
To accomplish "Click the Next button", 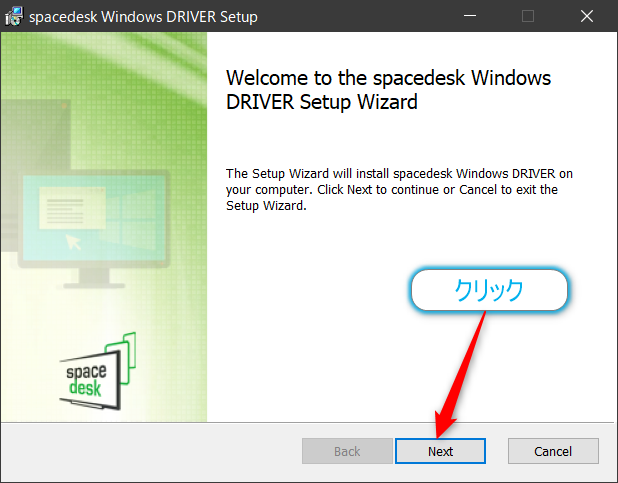I will coord(440,451).
